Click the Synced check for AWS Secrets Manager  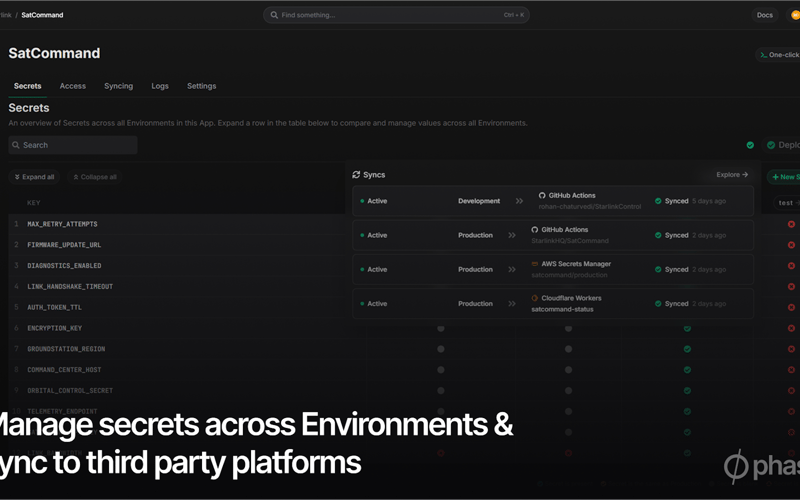point(658,269)
